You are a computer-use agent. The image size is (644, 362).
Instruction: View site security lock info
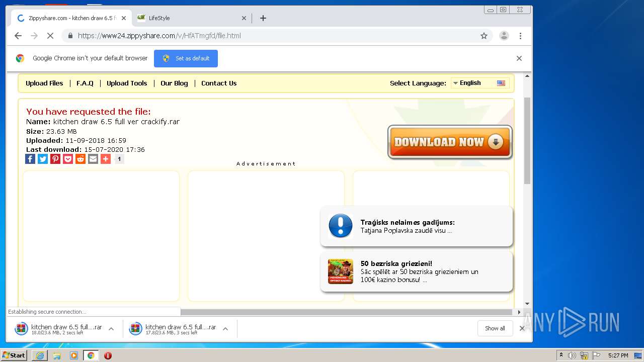70,36
